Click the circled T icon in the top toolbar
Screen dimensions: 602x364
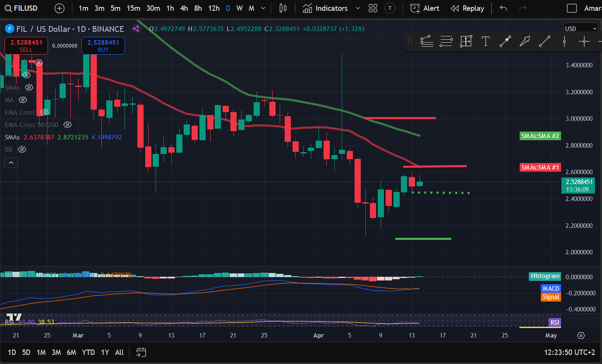[x=390, y=8]
